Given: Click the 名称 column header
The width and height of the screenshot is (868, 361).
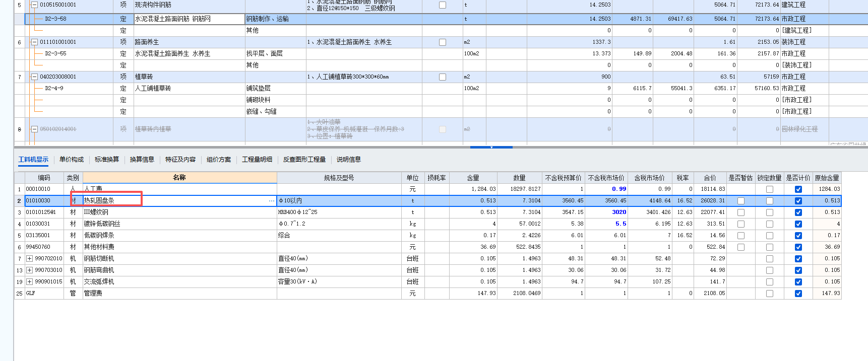Looking at the screenshot, I should [179, 177].
